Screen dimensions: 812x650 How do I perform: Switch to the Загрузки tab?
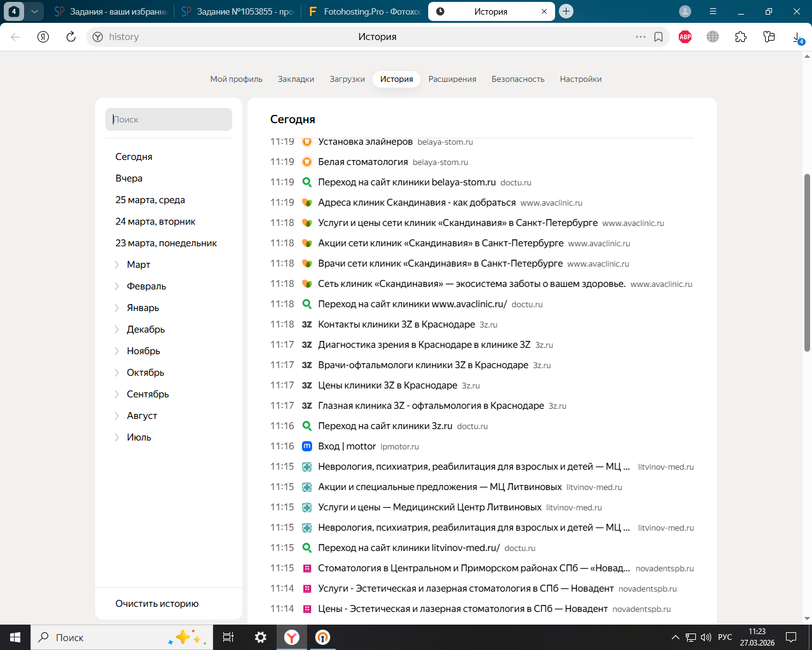[347, 79]
